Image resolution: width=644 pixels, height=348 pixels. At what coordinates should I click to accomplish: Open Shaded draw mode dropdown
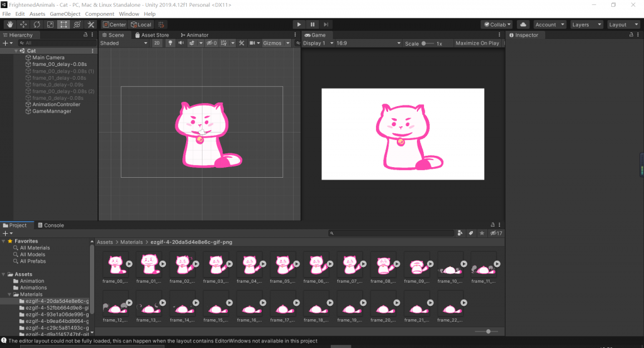click(124, 43)
